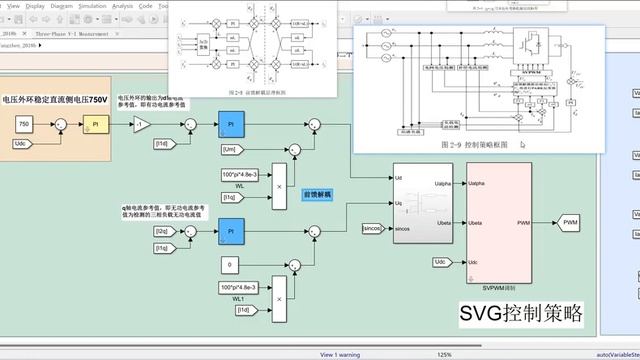Select the pink SVPWM subsystem block
640x360 pixels.
tap(499, 223)
